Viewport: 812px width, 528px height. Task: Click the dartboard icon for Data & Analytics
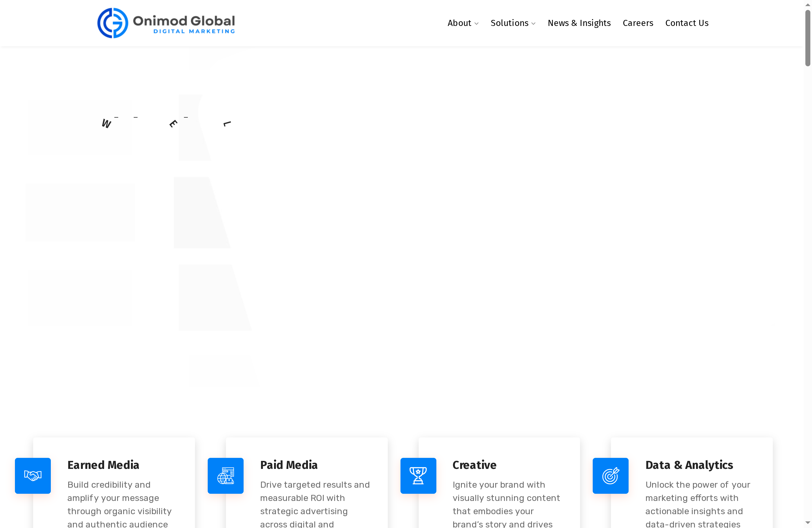610,476
